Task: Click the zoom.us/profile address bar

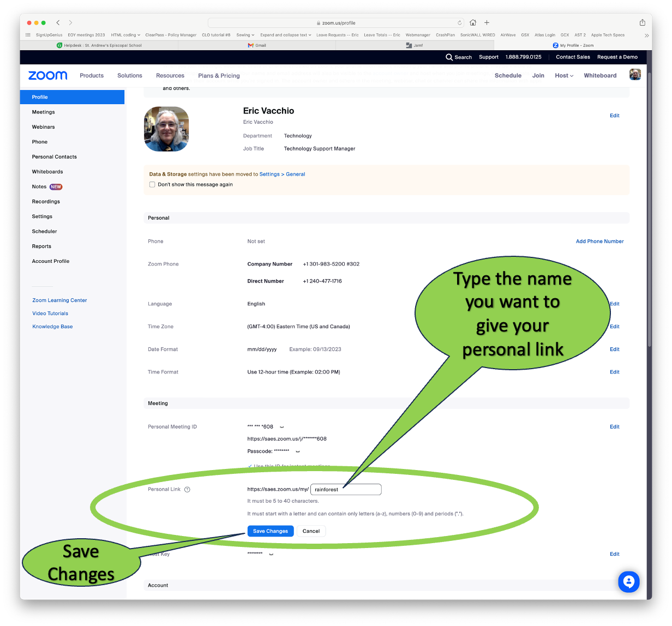Action: click(336, 23)
